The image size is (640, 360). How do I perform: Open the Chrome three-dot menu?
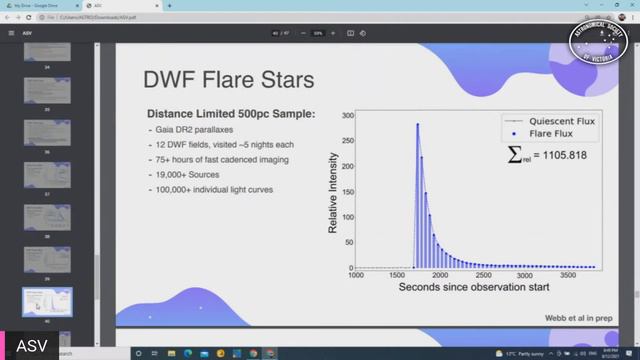tap(633, 17)
